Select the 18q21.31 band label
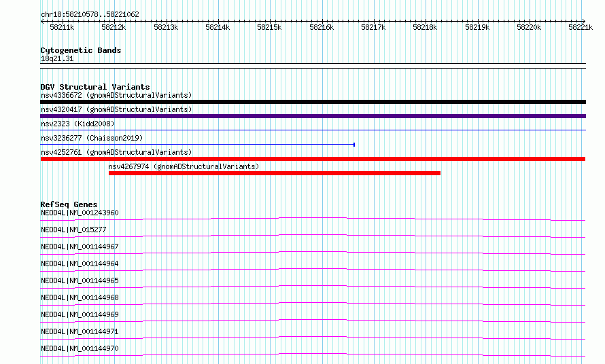 [x=57, y=58]
